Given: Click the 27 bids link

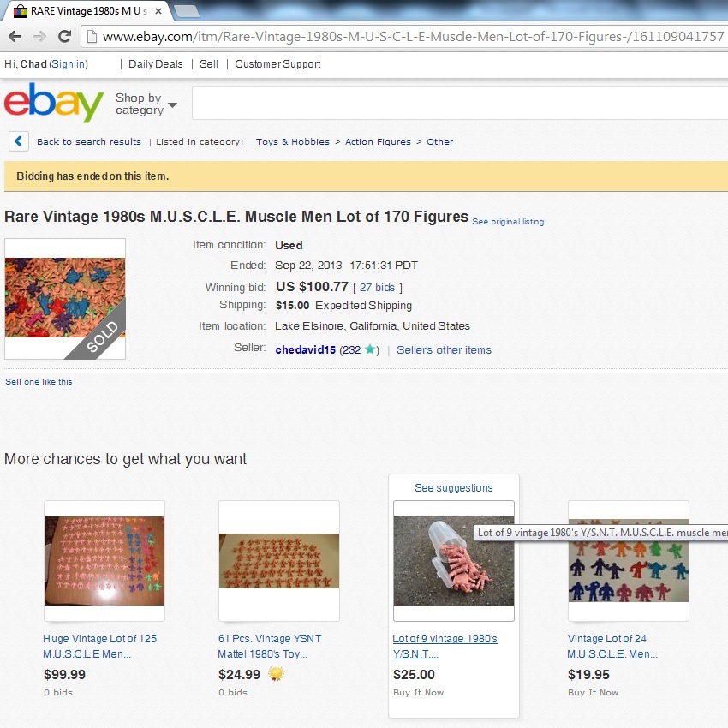Looking at the screenshot, I should pyautogui.click(x=377, y=288).
